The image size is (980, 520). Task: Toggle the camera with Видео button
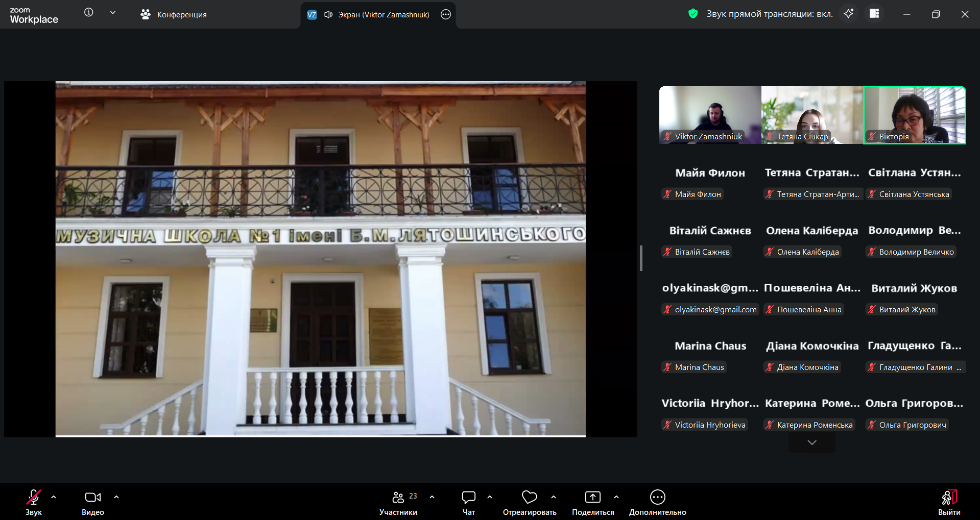coord(92,502)
